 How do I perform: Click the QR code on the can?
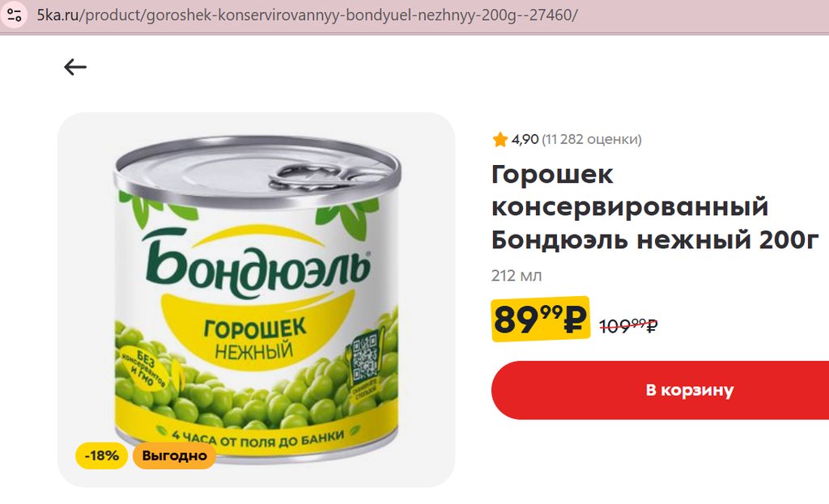364,358
